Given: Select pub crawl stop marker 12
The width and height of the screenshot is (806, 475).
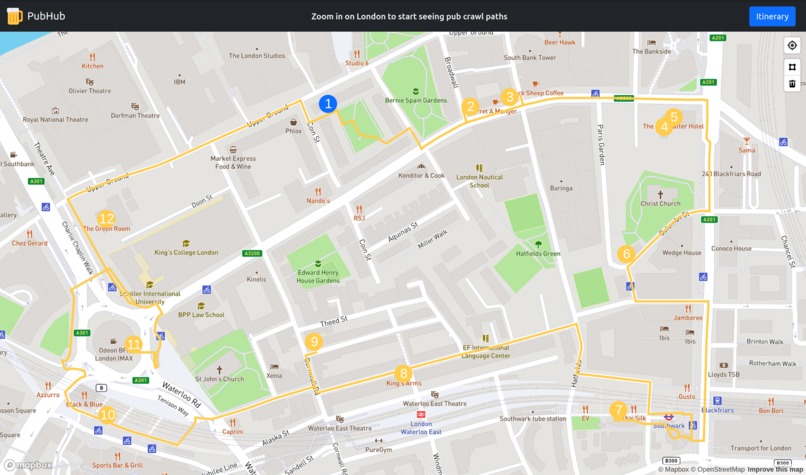Looking at the screenshot, I should pos(106,219).
